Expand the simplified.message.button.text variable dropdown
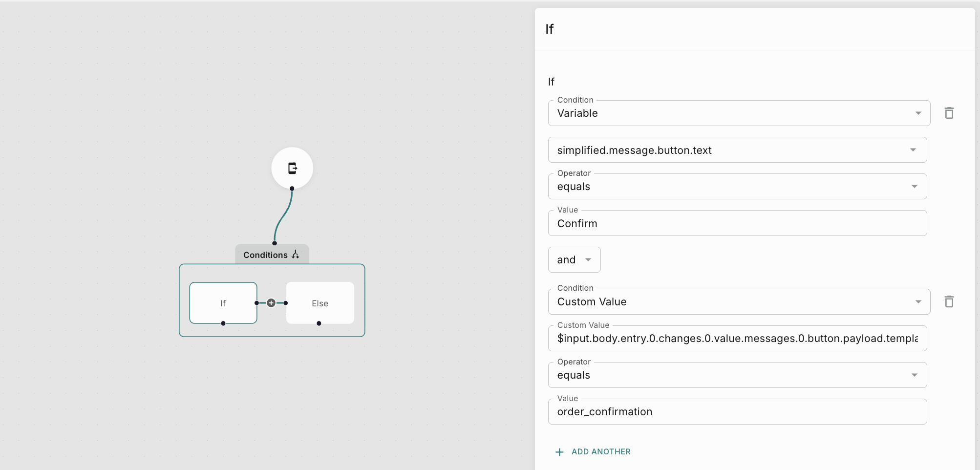 737,150
